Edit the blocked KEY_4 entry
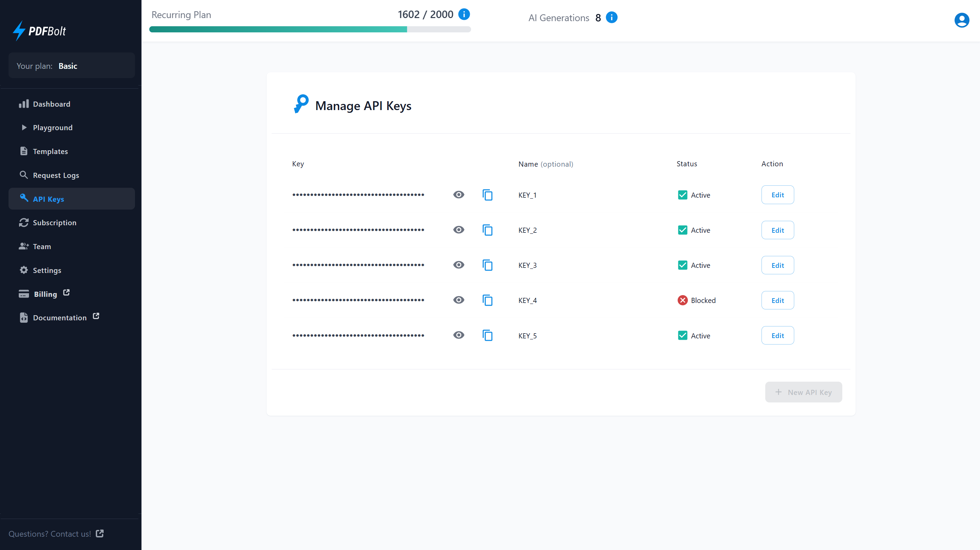Viewport: 980px width, 550px height. point(777,300)
